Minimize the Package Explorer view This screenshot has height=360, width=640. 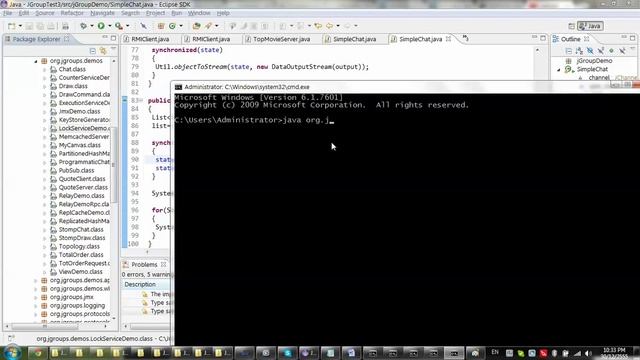(105, 38)
